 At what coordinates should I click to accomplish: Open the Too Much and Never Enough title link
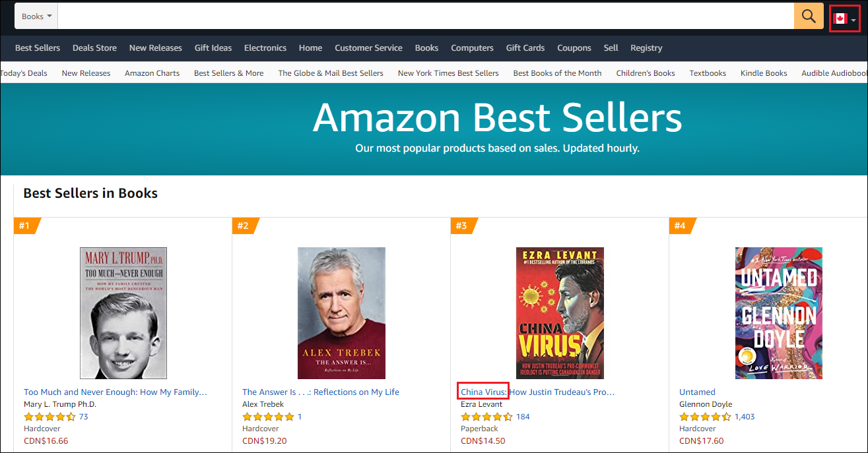116,392
